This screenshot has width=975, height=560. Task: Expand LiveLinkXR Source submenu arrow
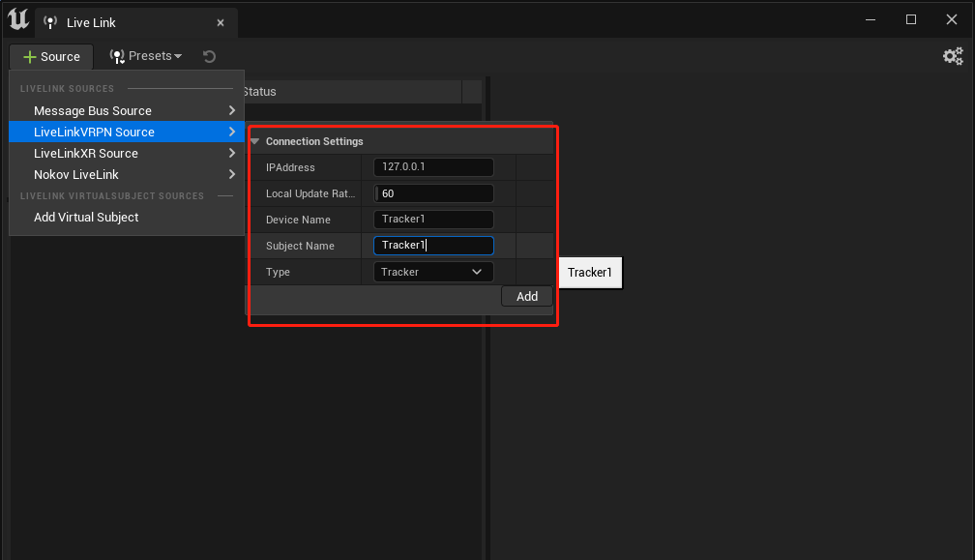pos(232,153)
